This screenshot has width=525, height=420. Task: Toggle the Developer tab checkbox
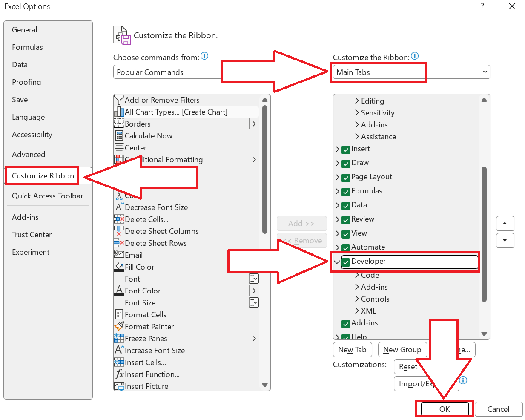pos(346,262)
